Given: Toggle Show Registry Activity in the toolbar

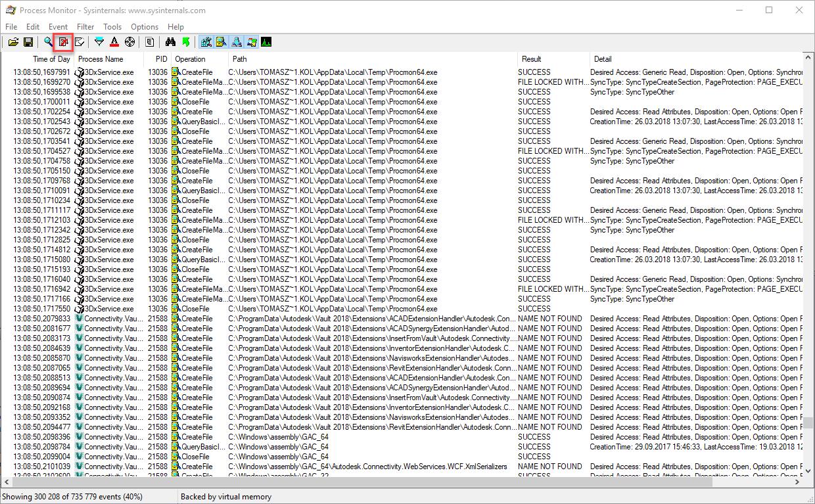Looking at the screenshot, I should pos(206,42).
